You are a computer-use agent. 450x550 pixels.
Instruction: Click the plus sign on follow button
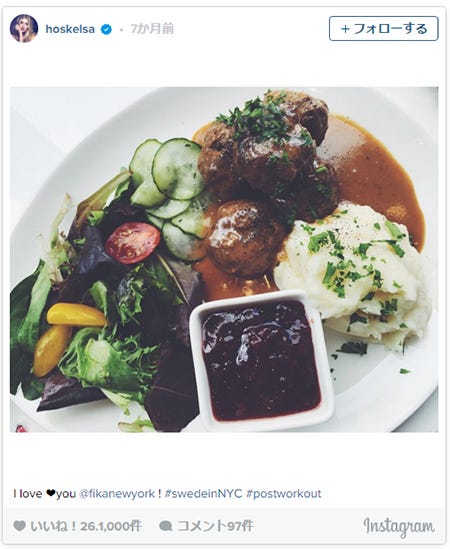(345, 29)
